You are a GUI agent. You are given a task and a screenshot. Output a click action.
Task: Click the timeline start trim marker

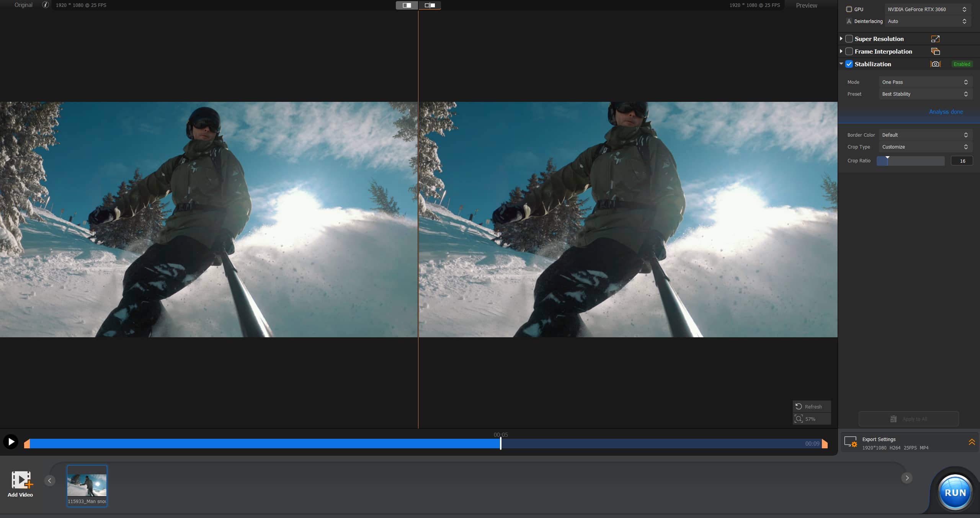coord(27,444)
